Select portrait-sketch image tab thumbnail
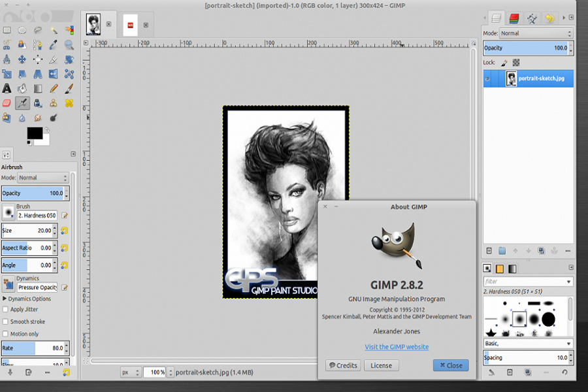 93,24
